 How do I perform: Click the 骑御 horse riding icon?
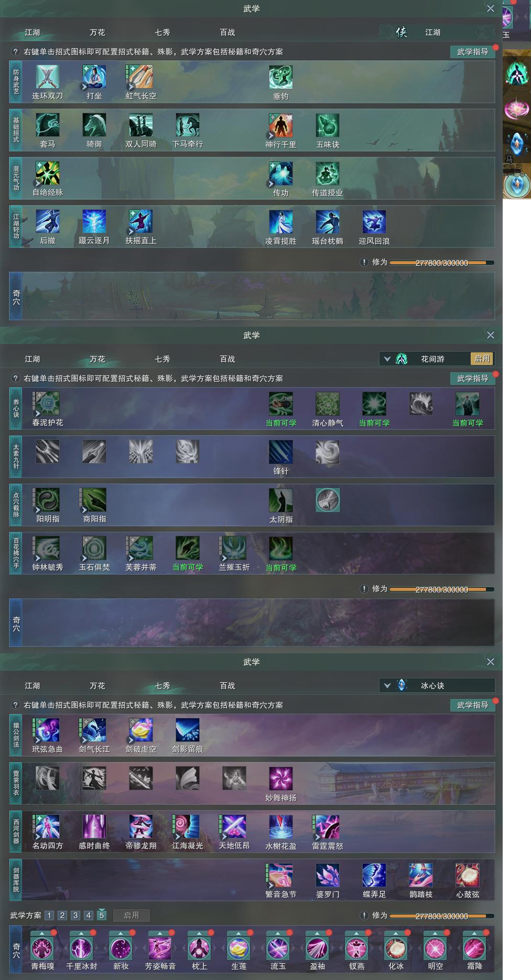click(94, 125)
